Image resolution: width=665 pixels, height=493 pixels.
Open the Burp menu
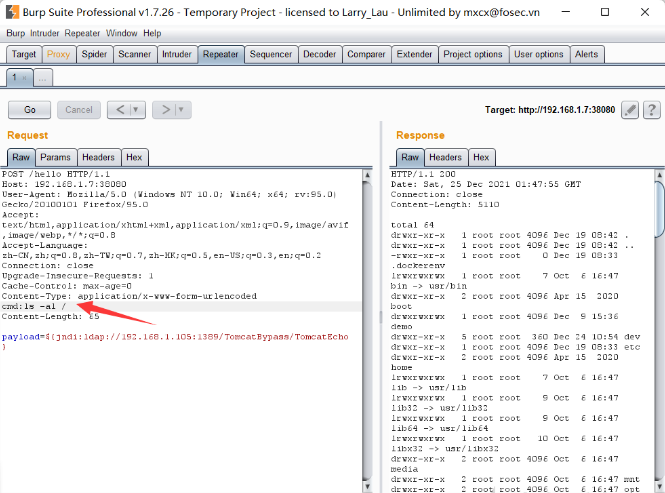16,33
